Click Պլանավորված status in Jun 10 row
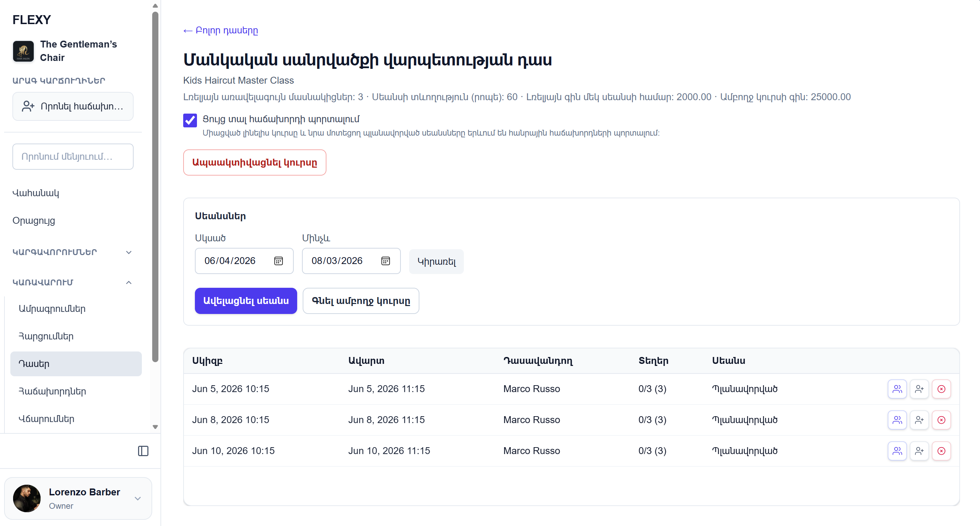 744,451
